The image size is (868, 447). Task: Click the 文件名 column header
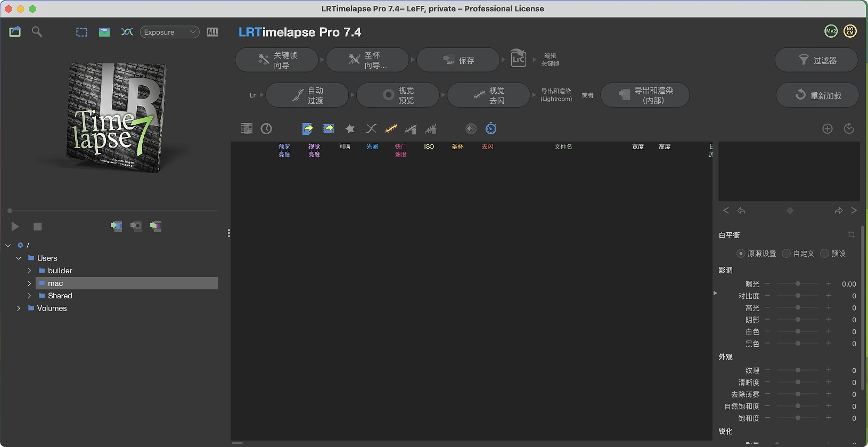pos(563,147)
